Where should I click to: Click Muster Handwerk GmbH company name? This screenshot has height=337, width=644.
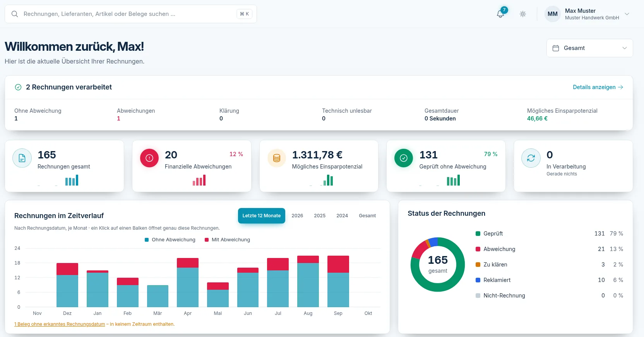point(592,18)
